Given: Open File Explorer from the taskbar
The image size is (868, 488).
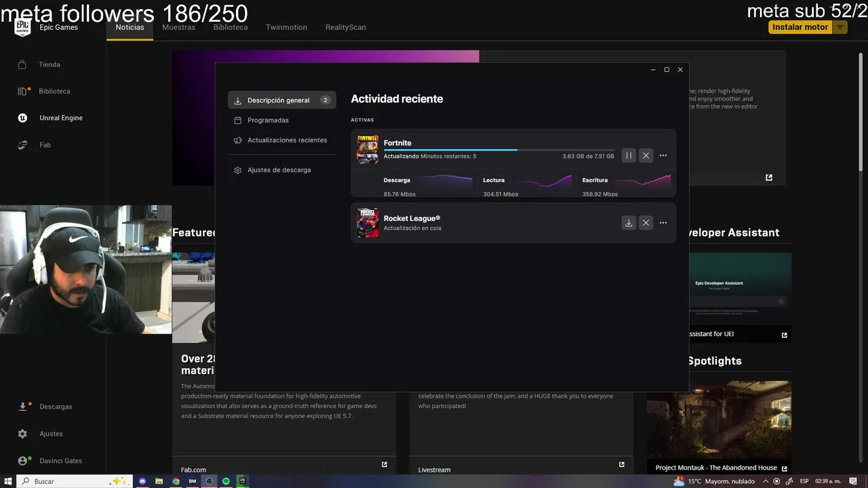Looking at the screenshot, I should pos(159,481).
